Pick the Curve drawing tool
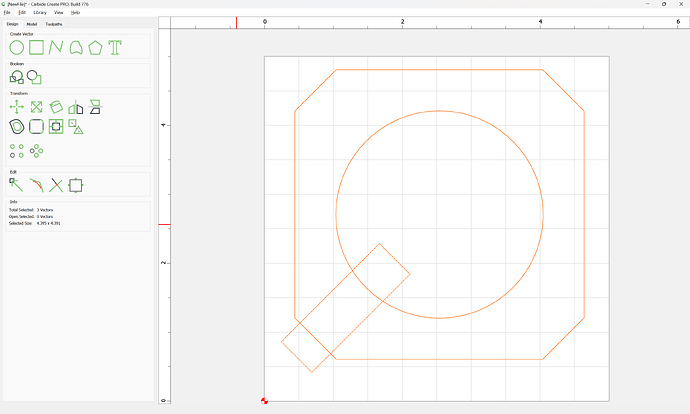The image size is (690, 414). click(x=76, y=48)
